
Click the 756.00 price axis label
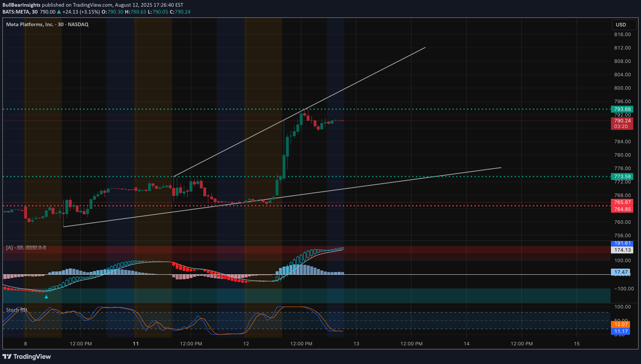(x=623, y=236)
